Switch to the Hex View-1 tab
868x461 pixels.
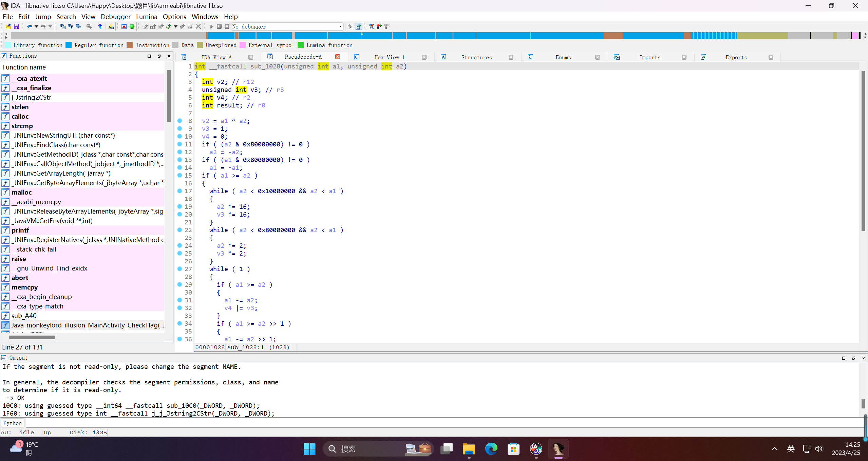pos(390,57)
